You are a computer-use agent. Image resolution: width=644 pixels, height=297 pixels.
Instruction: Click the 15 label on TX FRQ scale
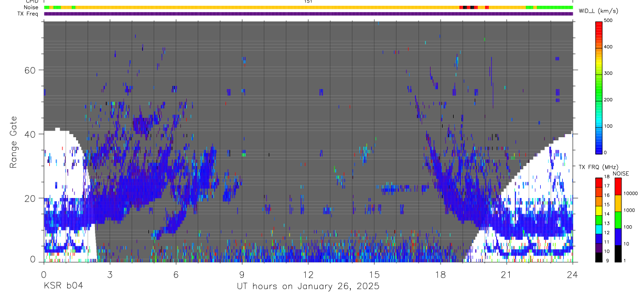point(607,205)
